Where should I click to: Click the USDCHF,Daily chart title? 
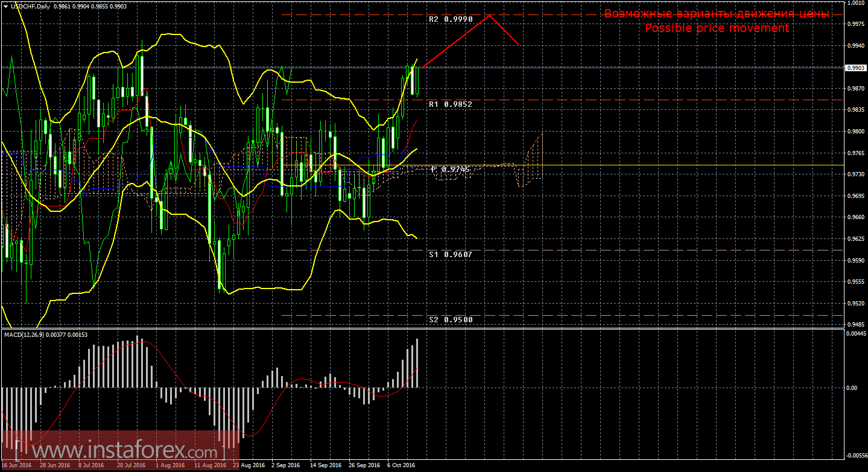click(31, 6)
